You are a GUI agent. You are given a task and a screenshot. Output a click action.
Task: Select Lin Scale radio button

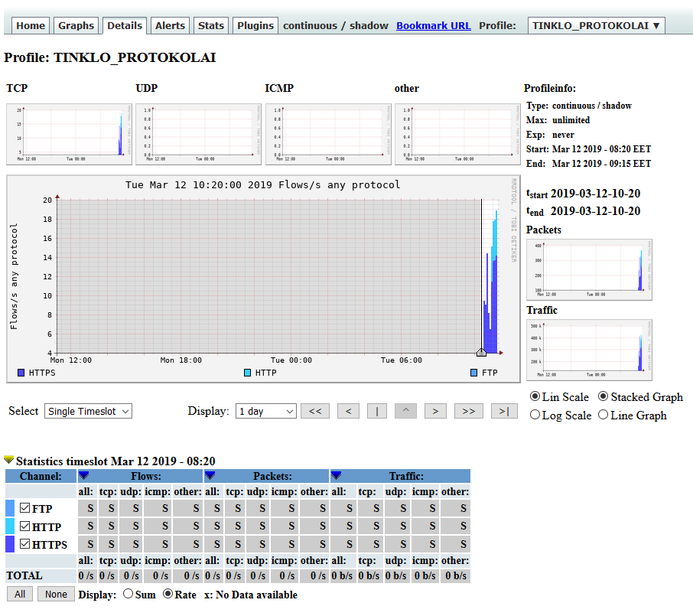pos(535,396)
